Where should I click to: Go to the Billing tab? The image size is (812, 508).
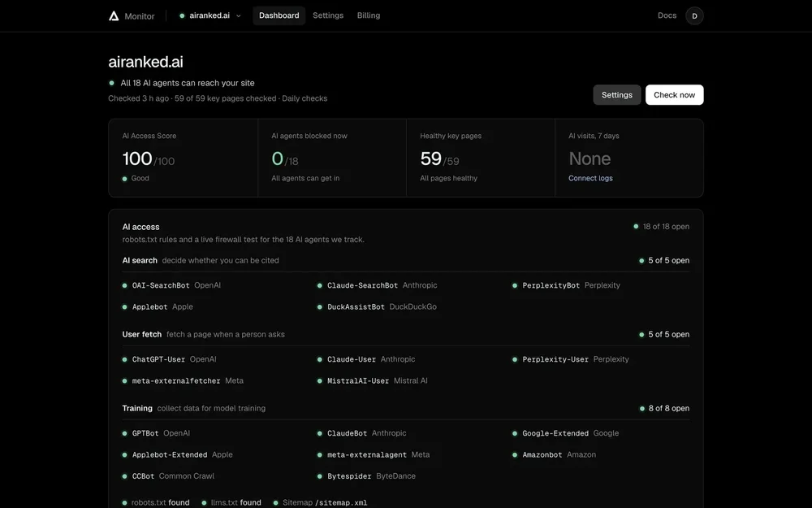point(368,15)
